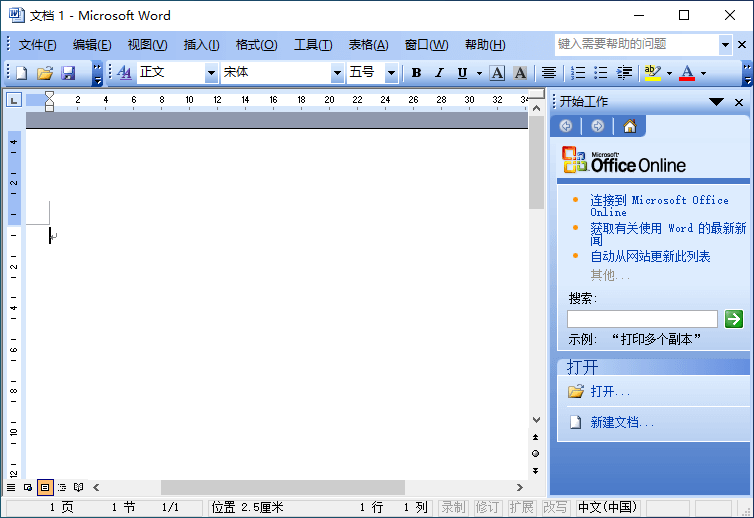Click the task pane search field

642,318
